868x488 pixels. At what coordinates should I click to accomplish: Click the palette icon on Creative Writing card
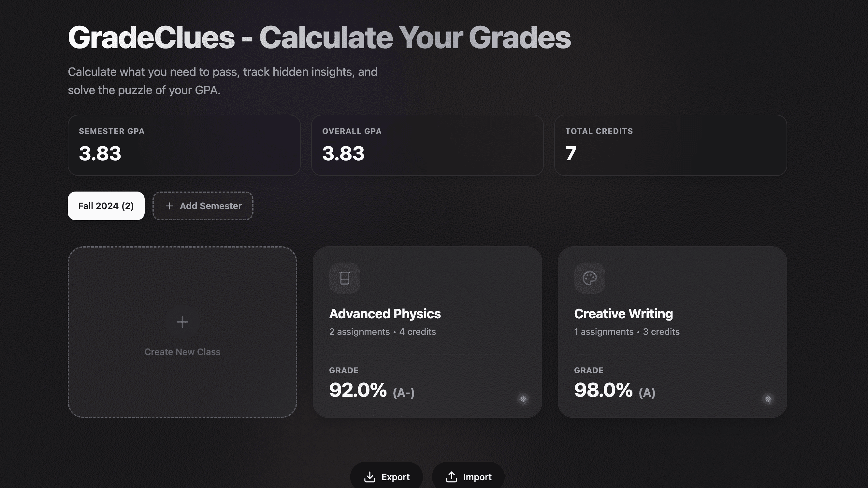589,278
